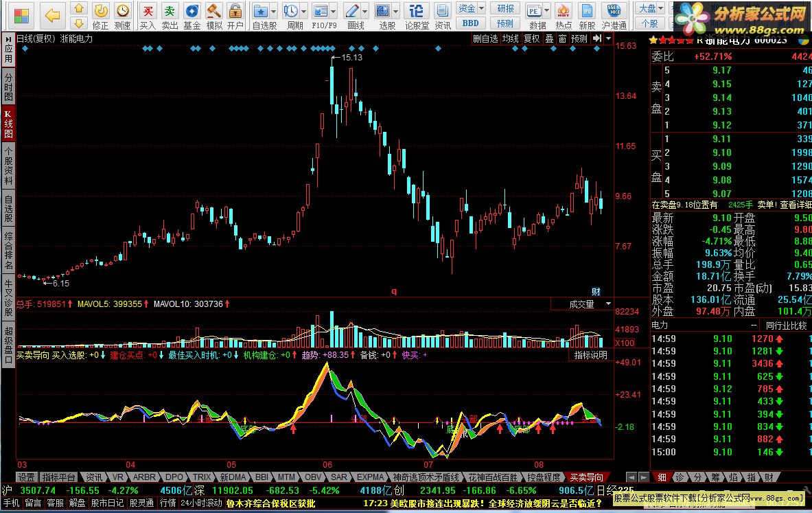The height and width of the screenshot is (513, 812).
Task: Open the 24小时滚动 rolling news button
Action: pos(201,503)
